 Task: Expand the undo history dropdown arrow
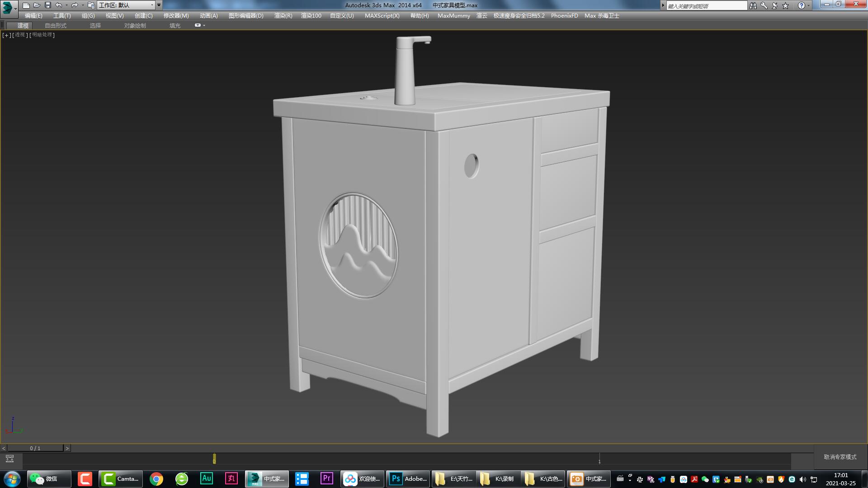point(66,5)
